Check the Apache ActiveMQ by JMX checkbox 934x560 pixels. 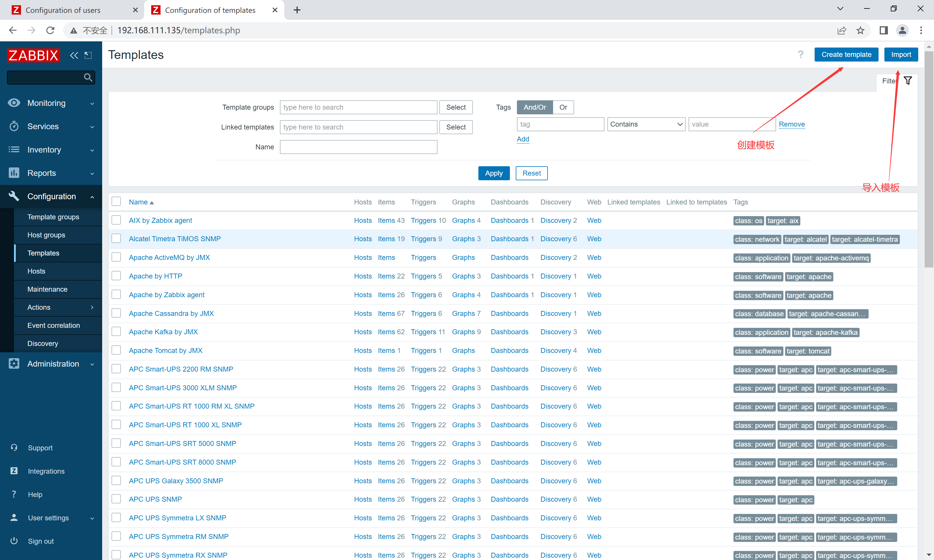(116, 257)
